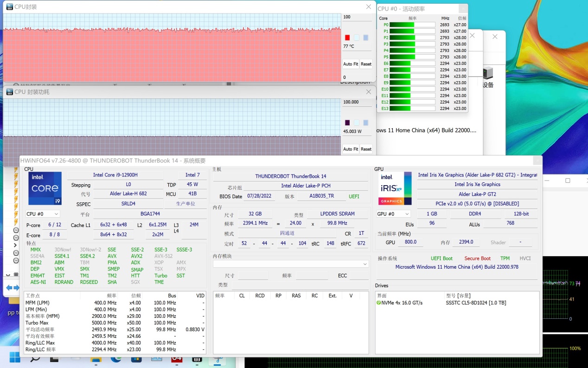
Task: Click the device computer icon
Action: [488, 73]
